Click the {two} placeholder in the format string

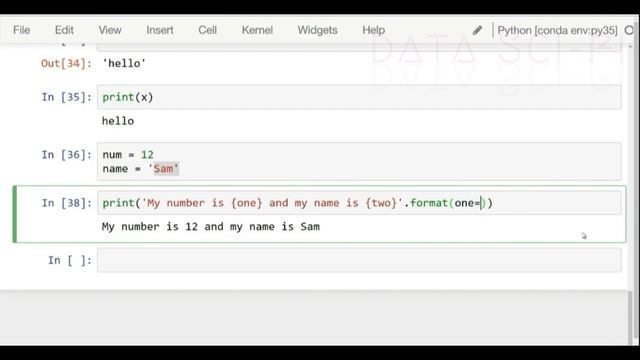pyautogui.click(x=381, y=203)
